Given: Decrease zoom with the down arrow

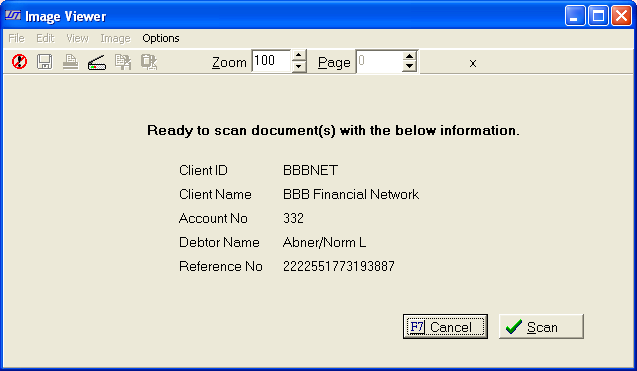Looking at the screenshot, I should (x=299, y=67).
